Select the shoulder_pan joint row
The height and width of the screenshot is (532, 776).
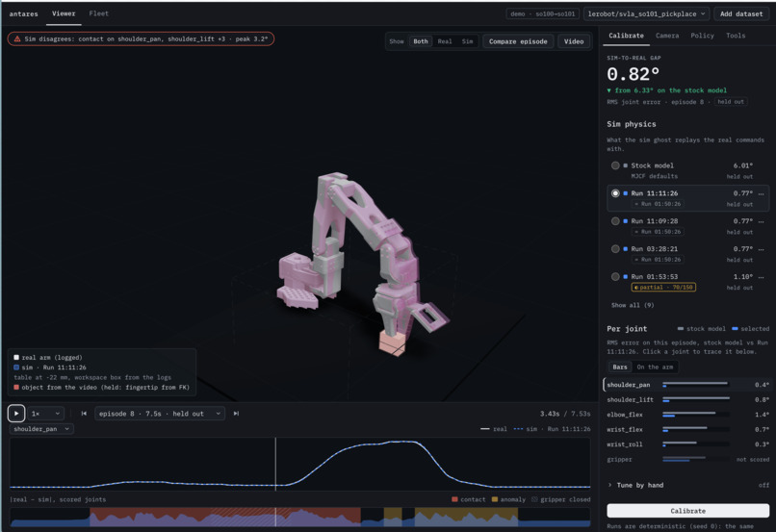(686, 385)
